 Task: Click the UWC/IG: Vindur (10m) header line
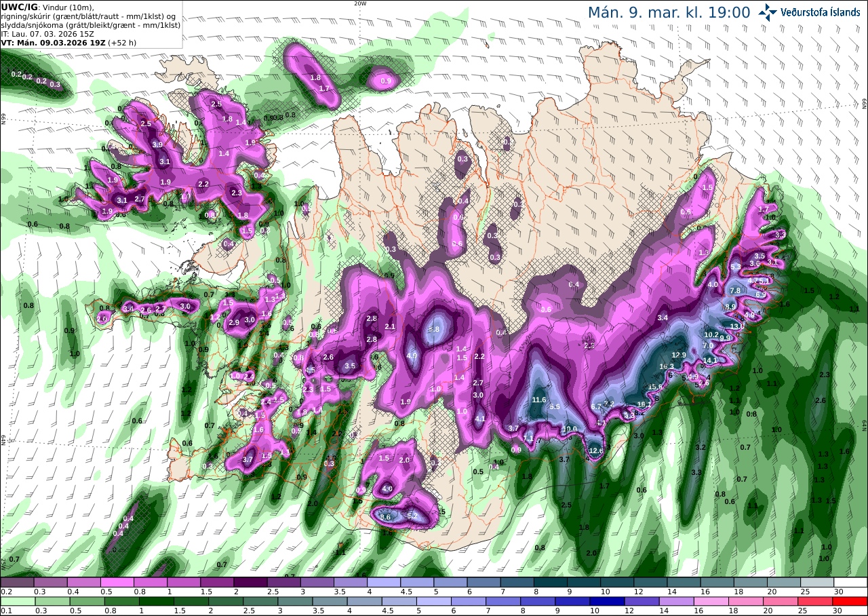click(47, 7)
